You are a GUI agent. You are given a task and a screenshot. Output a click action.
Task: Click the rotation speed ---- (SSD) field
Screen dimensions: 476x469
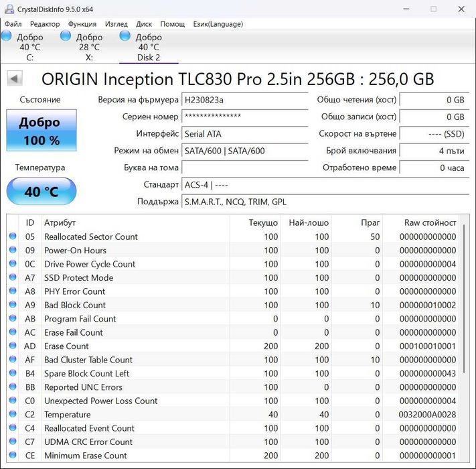pyautogui.click(x=434, y=134)
